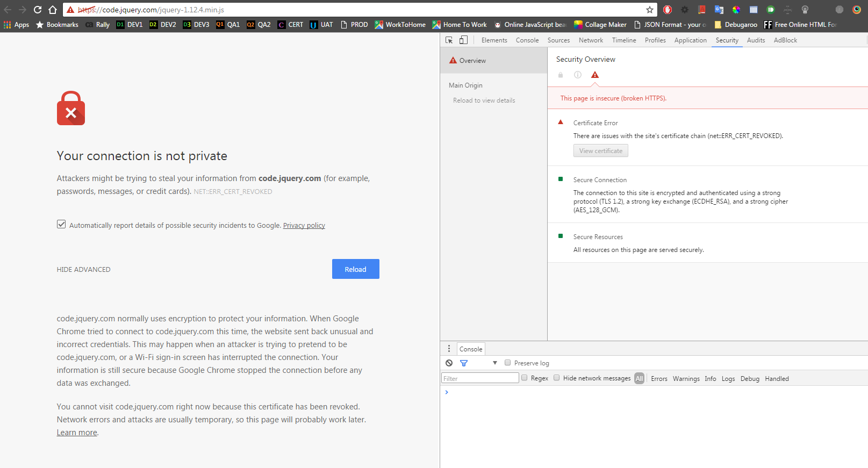
Task: Clear console with the circle-slash icon
Action: point(449,363)
